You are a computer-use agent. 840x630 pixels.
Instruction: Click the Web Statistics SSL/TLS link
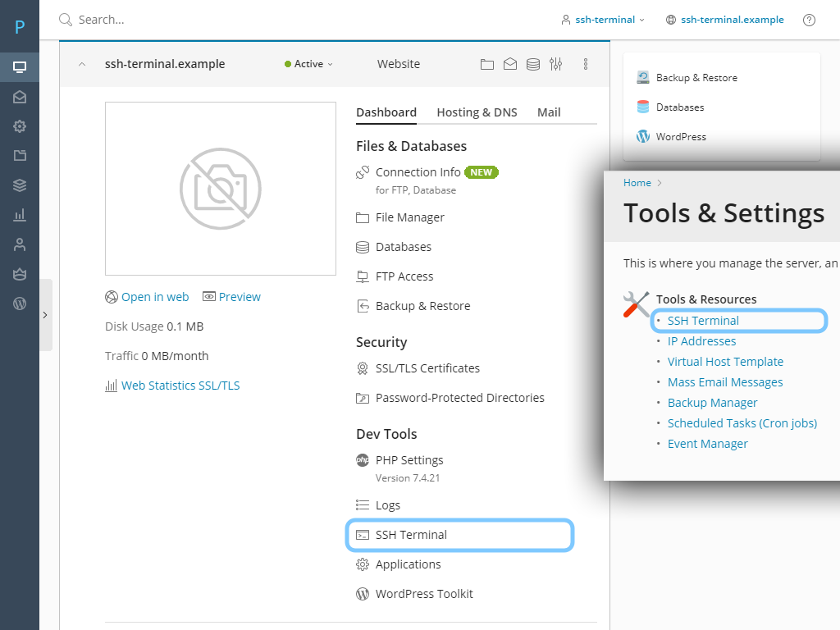click(x=180, y=386)
